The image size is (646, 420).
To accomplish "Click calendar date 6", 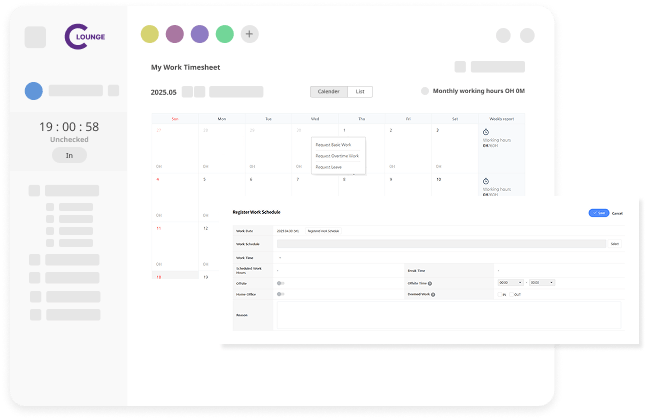I will pos(251,179).
